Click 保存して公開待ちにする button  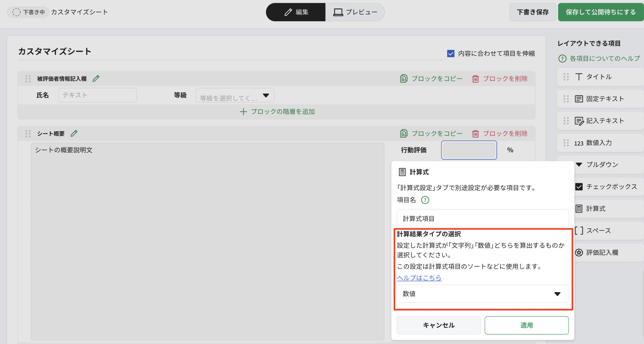pos(601,12)
